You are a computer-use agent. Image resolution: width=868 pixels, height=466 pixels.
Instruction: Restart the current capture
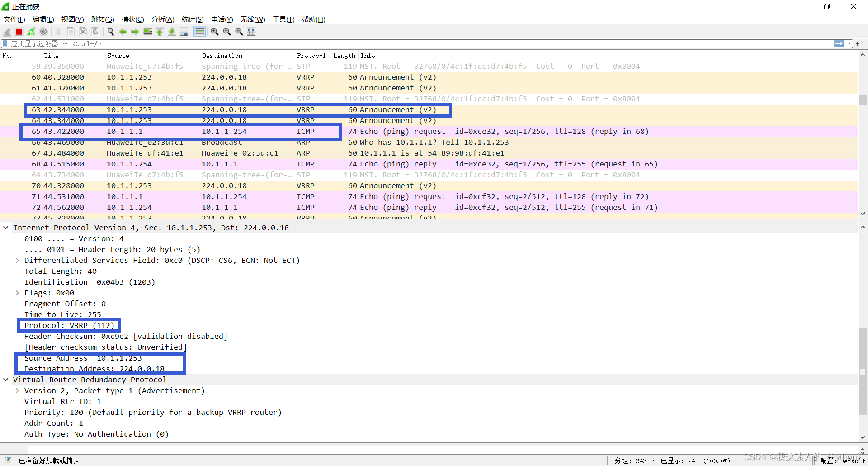point(31,32)
